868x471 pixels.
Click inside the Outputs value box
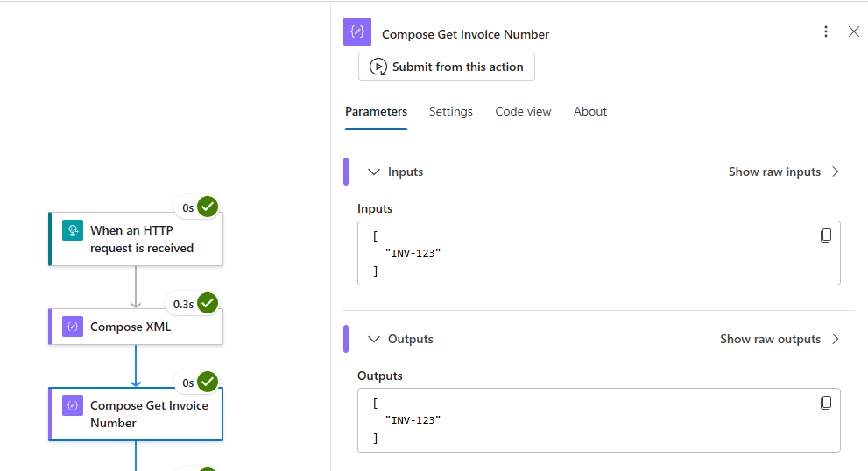(578, 420)
